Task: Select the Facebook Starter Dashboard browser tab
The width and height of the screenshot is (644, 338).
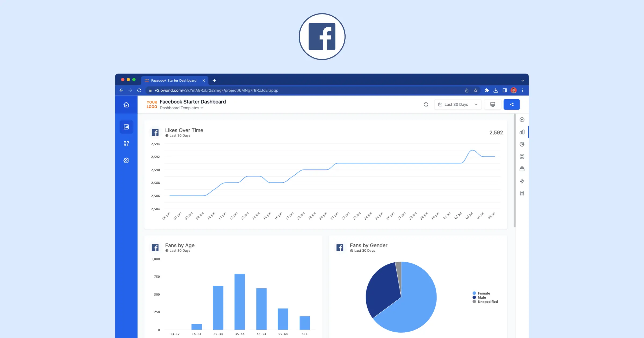Action: [x=175, y=80]
